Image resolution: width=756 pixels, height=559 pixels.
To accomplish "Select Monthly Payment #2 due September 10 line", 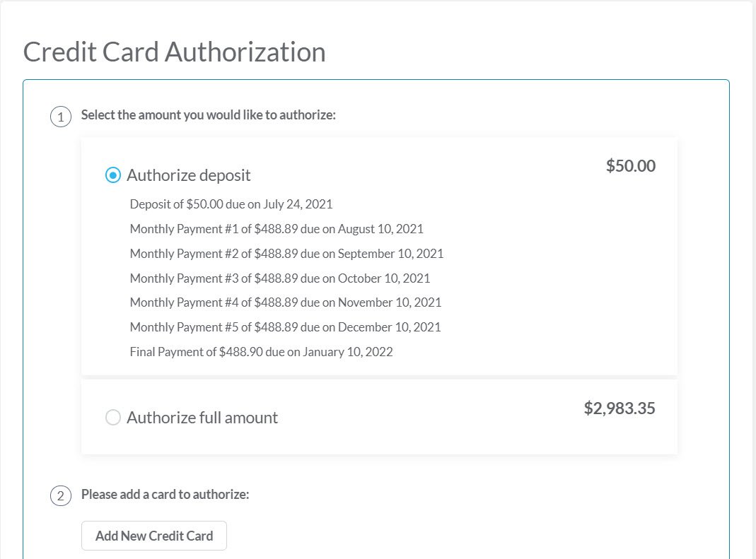I will click(286, 254).
